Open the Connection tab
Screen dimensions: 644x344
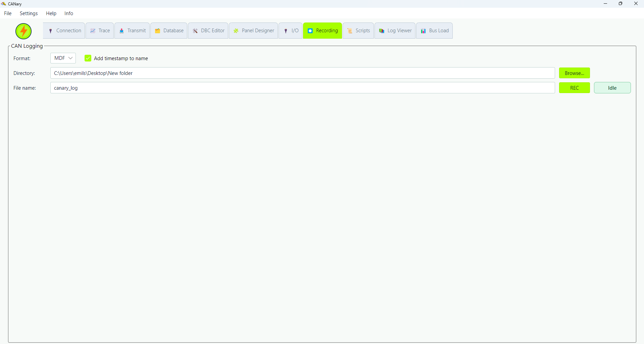(x=64, y=31)
